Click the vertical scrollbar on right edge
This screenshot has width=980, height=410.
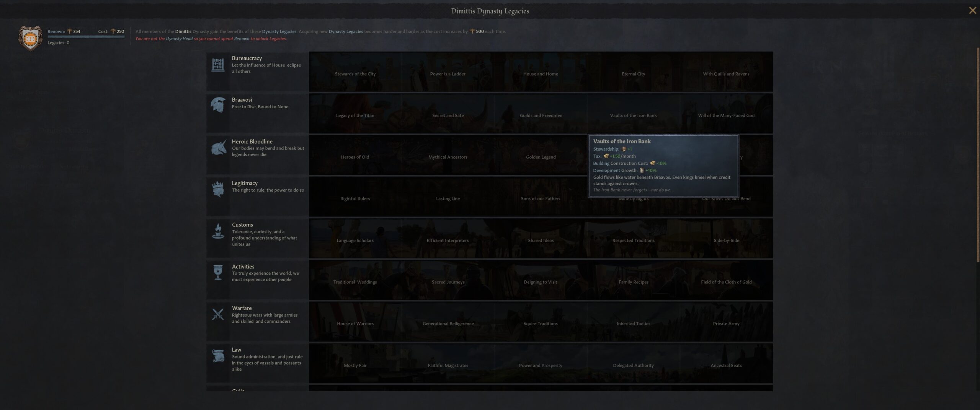977,153
